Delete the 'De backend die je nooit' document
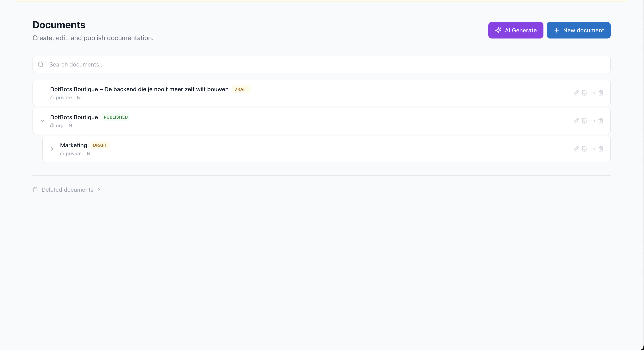The image size is (644, 350). (601, 93)
